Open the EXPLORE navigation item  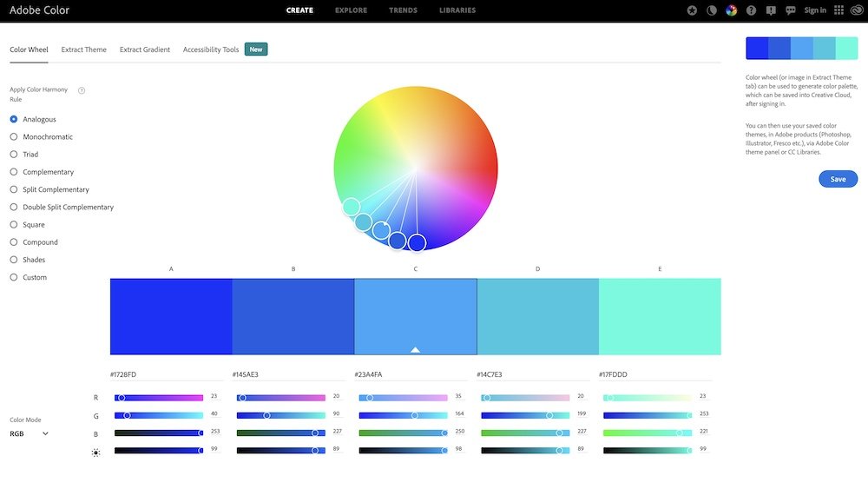[351, 10]
